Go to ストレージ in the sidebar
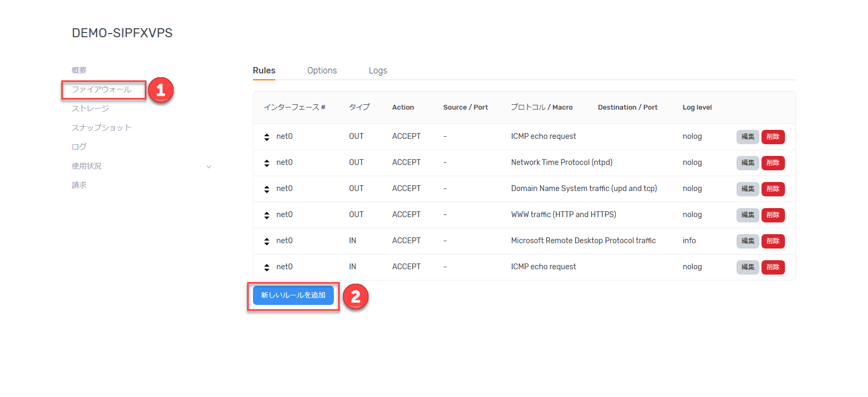The height and width of the screenshot is (397, 868). point(90,109)
